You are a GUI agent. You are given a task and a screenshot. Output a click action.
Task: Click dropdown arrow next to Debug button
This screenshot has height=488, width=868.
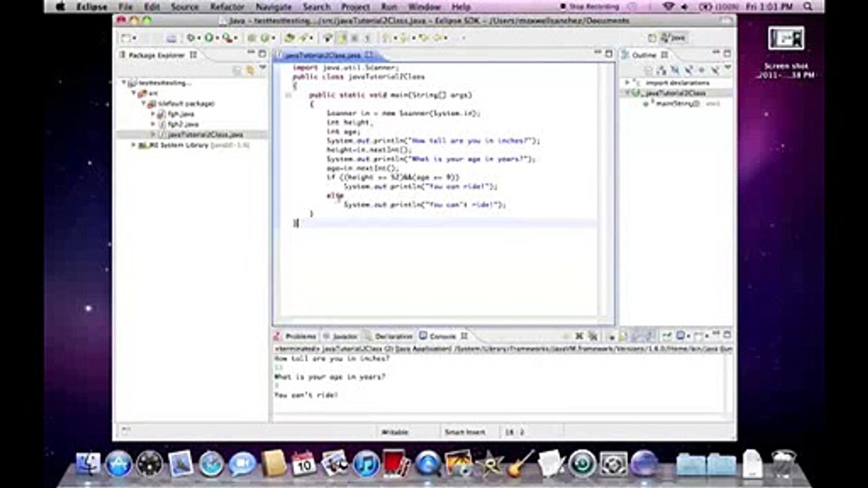pos(199,38)
